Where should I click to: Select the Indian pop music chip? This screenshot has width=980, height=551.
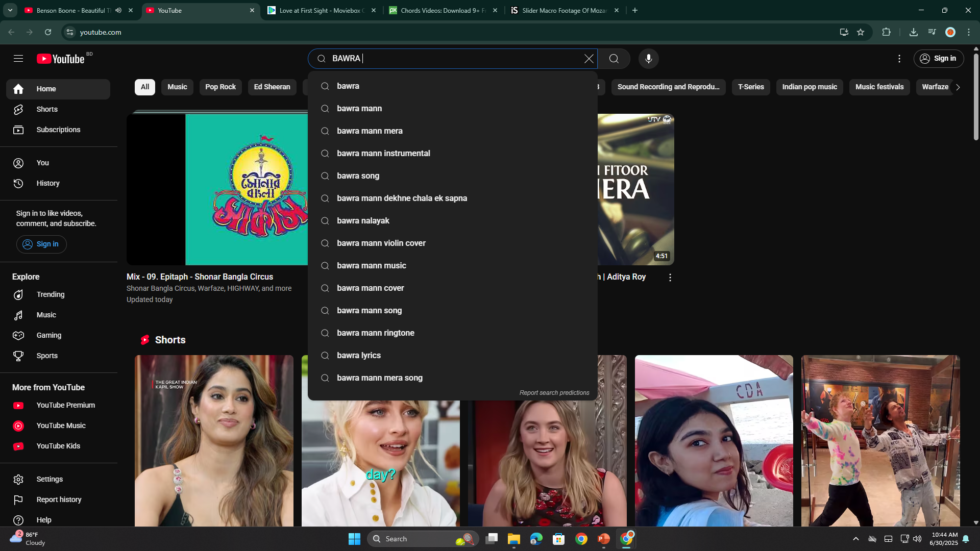click(810, 87)
